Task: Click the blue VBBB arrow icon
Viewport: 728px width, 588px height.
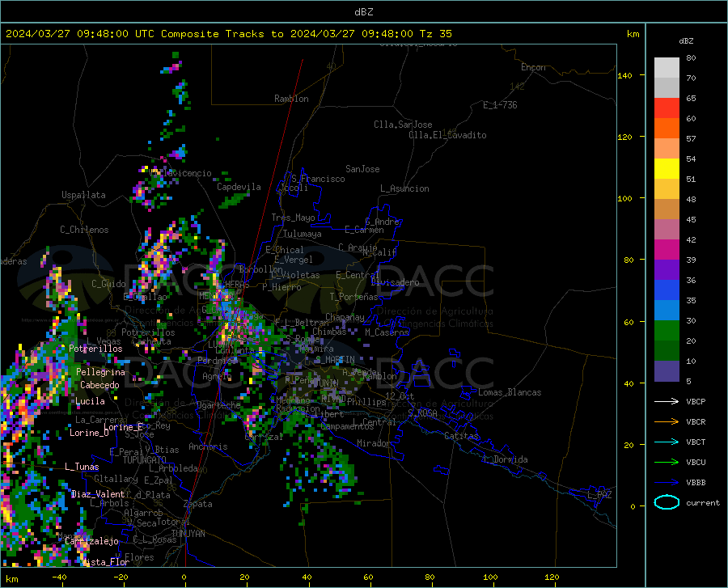Action: pyautogui.click(x=667, y=482)
